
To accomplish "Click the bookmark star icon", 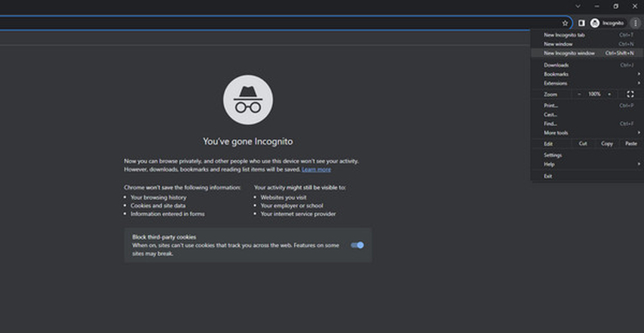I will 565,23.
